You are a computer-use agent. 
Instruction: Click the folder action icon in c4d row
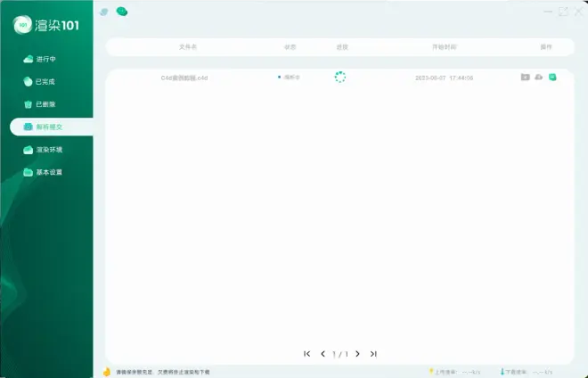coord(526,77)
